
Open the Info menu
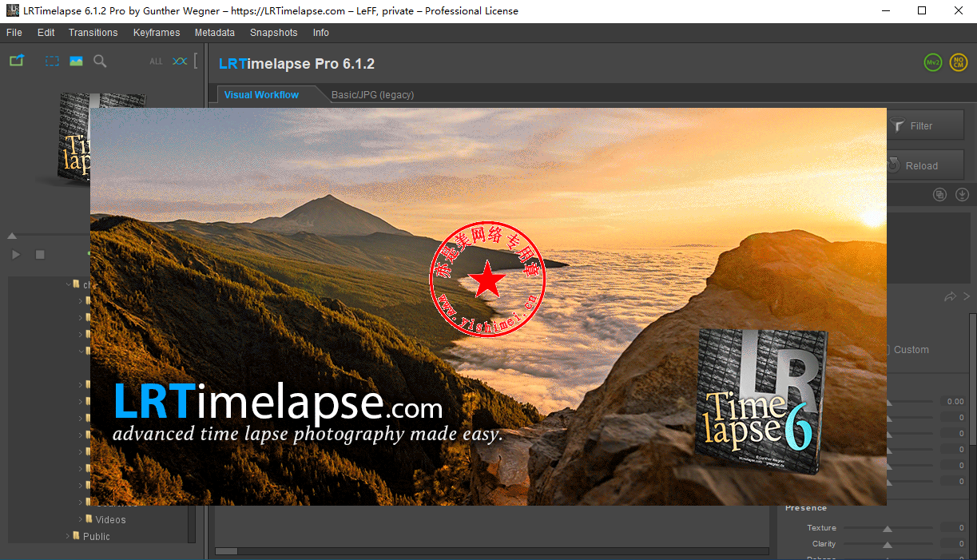pyautogui.click(x=321, y=33)
